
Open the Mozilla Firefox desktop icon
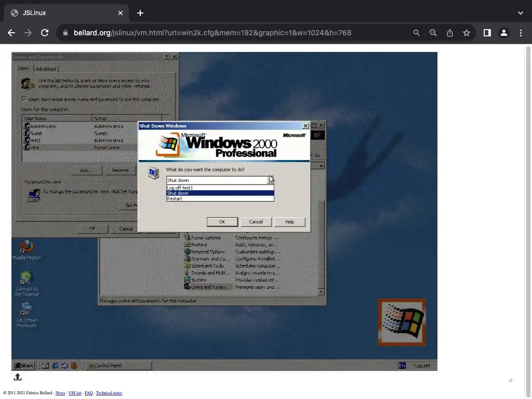point(26,250)
